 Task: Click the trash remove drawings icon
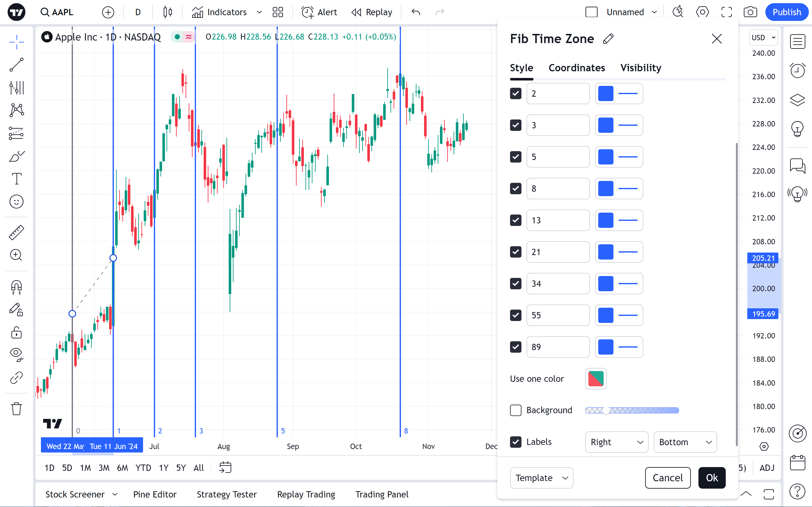click(x=16, y=409)
